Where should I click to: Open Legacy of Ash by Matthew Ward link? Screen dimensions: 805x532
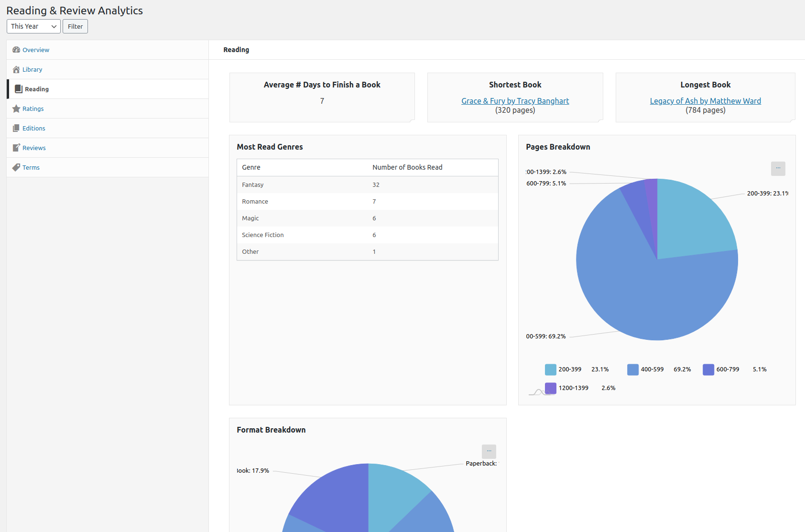pyautogui.click(x=705, y=101)
